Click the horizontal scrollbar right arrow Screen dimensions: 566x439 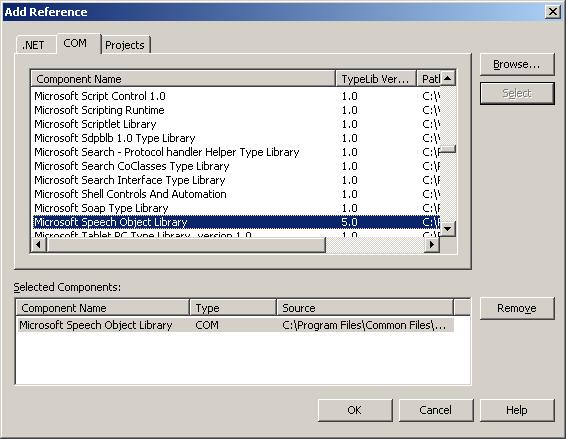click(431, 245)
